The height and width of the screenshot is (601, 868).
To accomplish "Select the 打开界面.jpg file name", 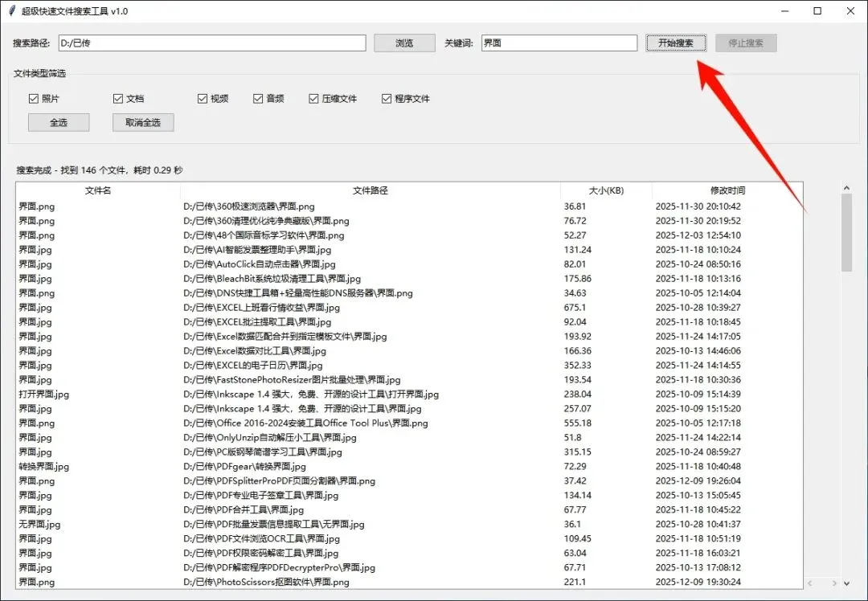I will (x=43, y=394).
